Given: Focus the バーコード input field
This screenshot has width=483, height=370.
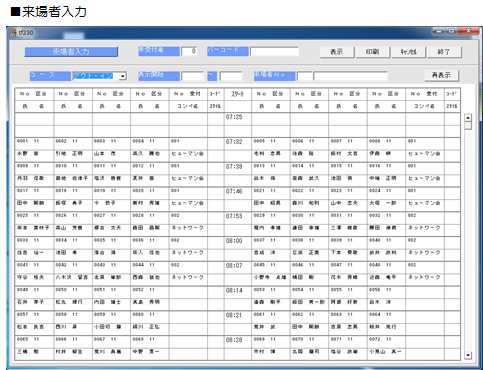Looking at the screenshot, I should [x=274, y=51].
